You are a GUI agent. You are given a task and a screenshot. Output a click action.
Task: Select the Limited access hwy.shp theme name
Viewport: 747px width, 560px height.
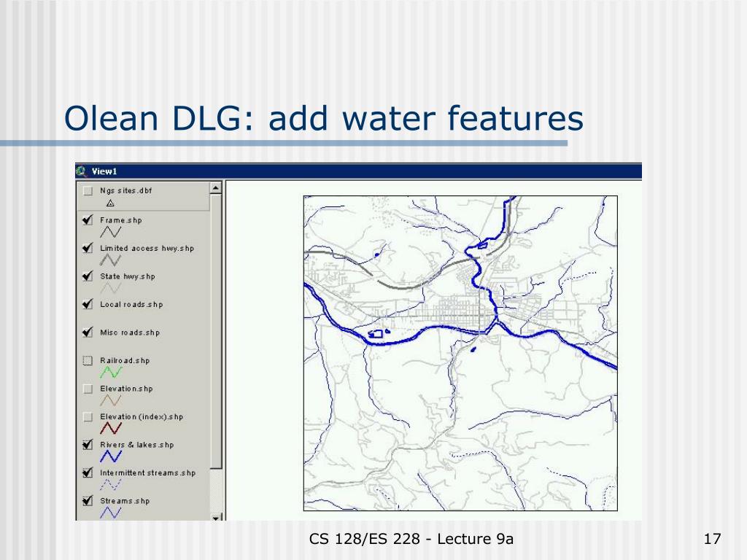(147, 248)
